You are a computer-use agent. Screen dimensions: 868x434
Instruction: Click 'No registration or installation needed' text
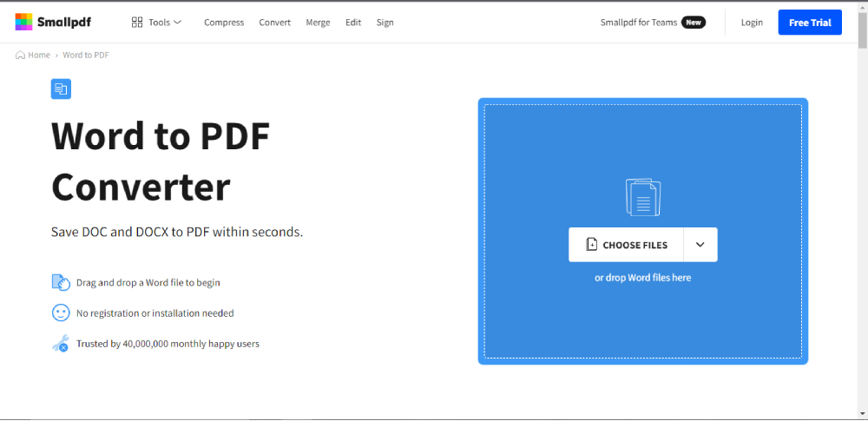[x=155, y=312]
